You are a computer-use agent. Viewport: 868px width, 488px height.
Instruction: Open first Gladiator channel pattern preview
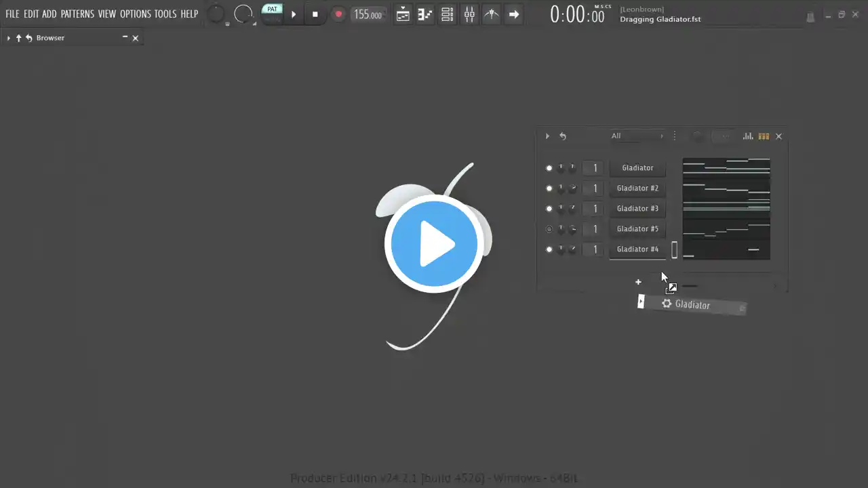(x=726, y=168)
